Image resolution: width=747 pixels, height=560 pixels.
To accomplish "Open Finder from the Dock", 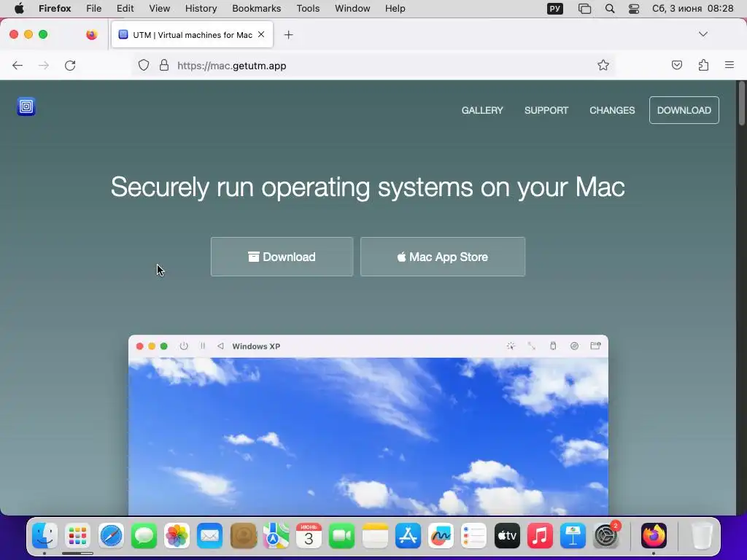I will pos(44,536).
